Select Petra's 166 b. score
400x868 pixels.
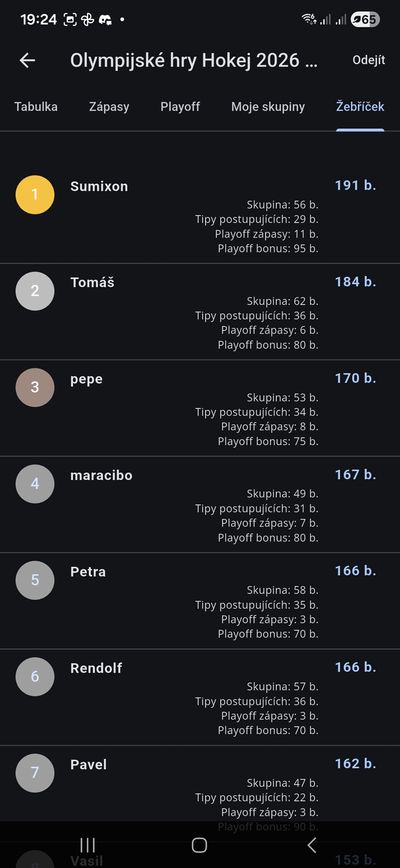(355, 571)
